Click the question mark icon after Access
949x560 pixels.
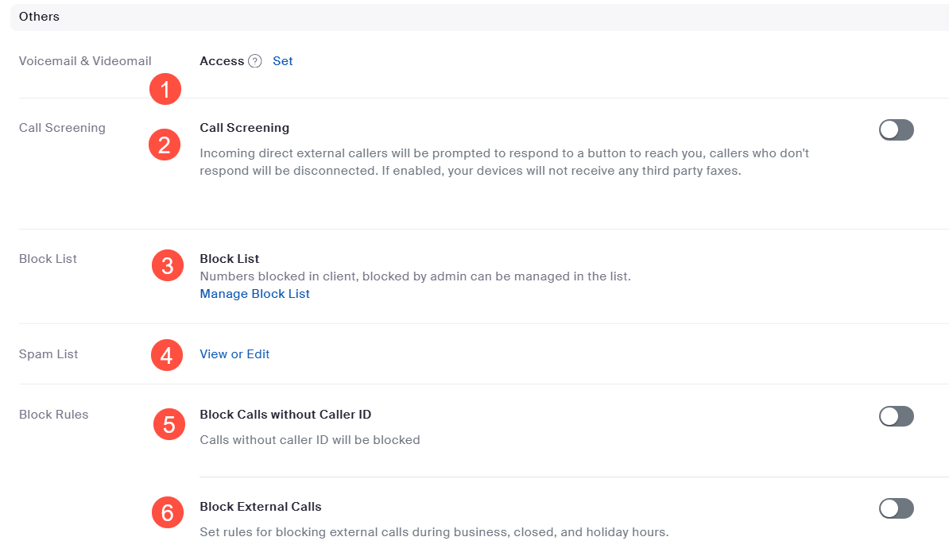pos(254,60)
